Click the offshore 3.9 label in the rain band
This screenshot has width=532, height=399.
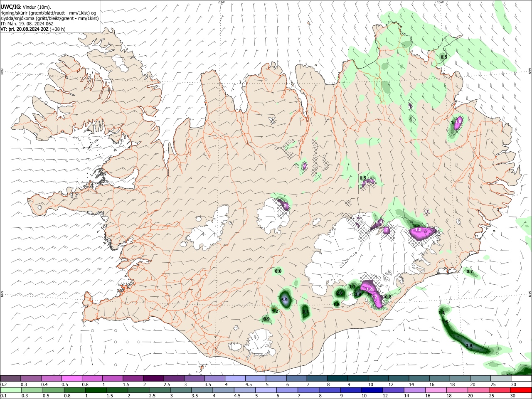pos(469,345)
